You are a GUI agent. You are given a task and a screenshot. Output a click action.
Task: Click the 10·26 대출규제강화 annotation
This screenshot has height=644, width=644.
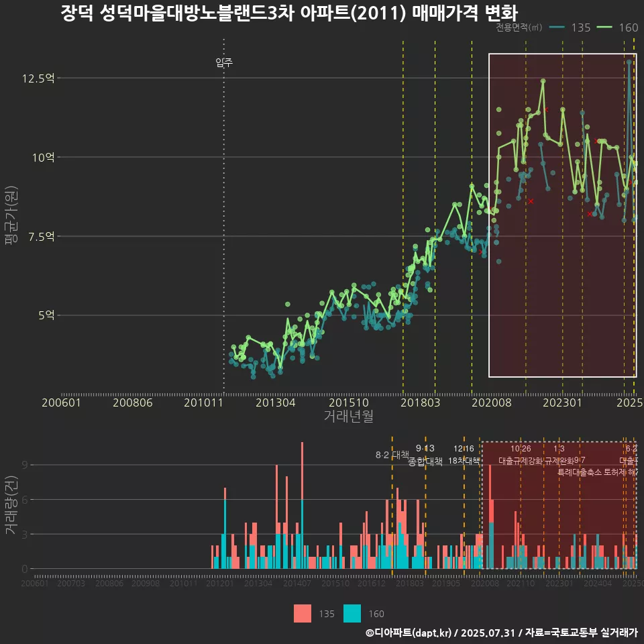521,455
